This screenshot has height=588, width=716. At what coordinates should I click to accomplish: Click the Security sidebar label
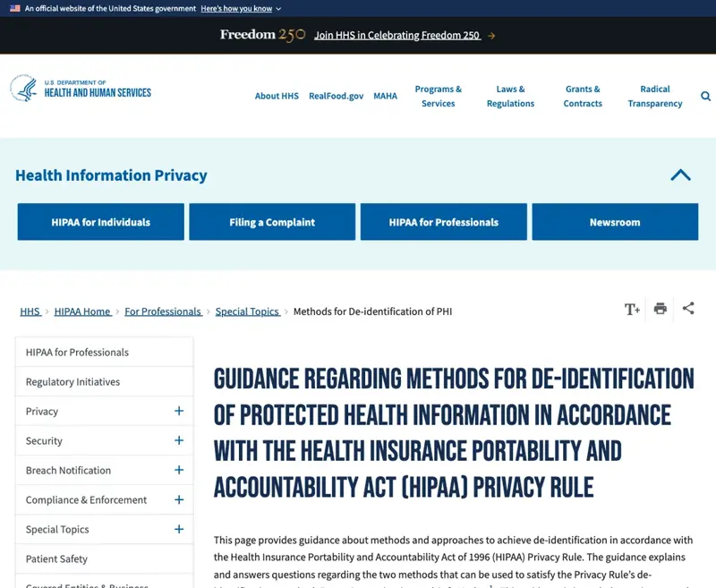click(44, 441)
